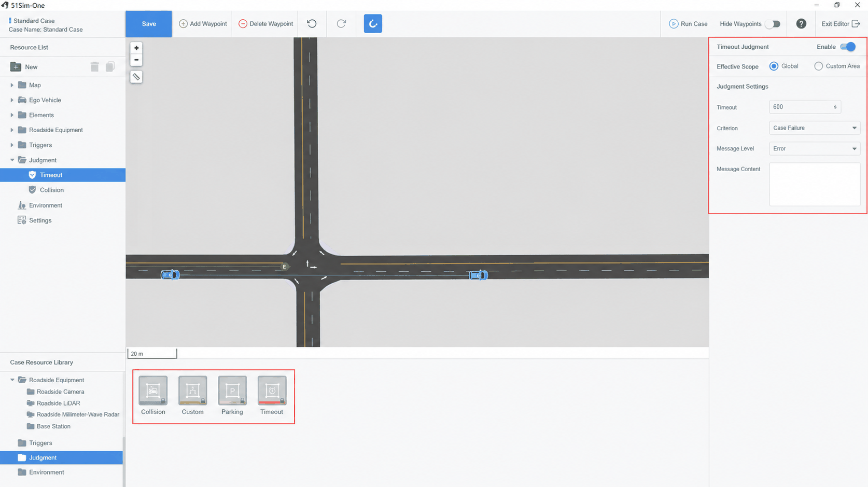Open the Message Level dropdown
The image size is (868, 487).
814,148
